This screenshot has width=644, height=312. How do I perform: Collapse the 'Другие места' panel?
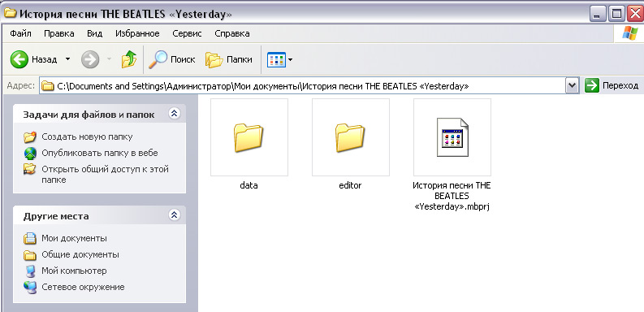pos(174,215)
